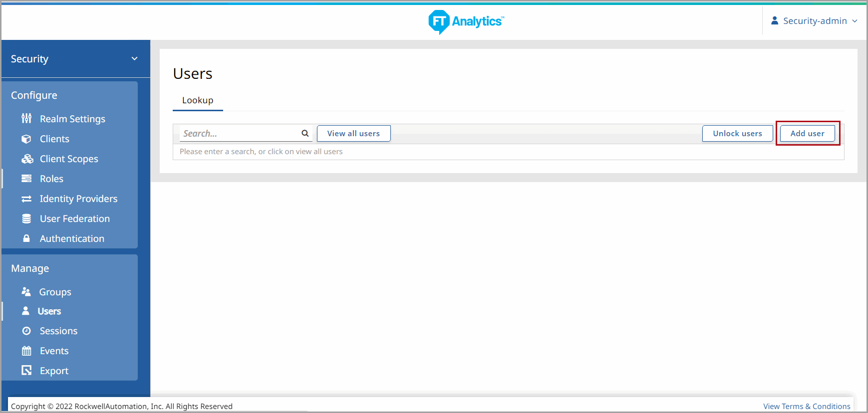Click the FT Analytics logo
The height and width of the screenshot is (413, 868).
point(466,21)
